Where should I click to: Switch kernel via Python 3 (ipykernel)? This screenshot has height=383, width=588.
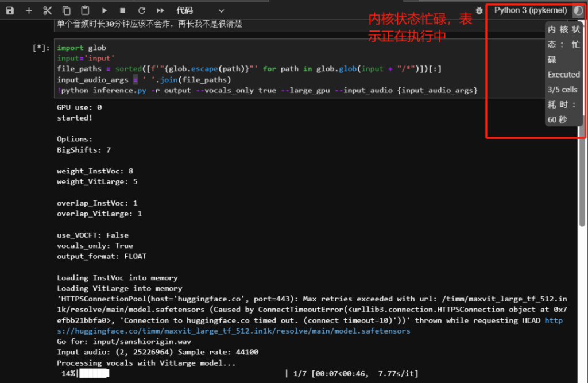(x=530, y=10)
